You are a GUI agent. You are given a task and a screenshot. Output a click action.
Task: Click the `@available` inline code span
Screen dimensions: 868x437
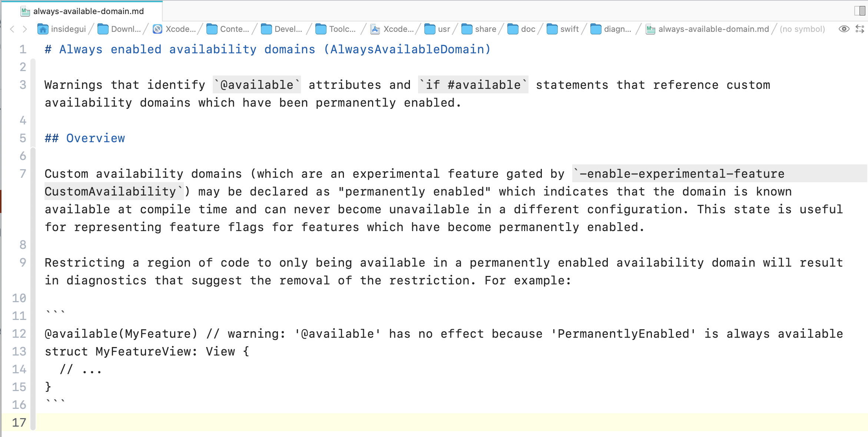(257, 85)
